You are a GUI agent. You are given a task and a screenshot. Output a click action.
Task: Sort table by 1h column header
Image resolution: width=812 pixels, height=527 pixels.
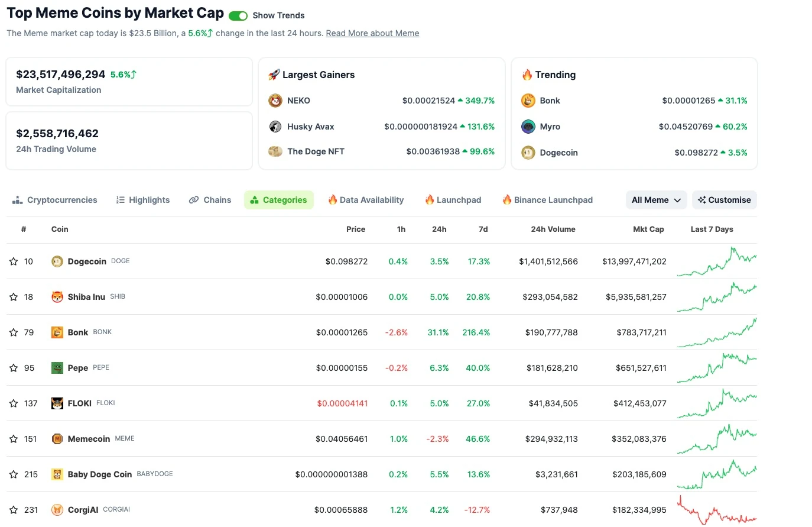401,229
